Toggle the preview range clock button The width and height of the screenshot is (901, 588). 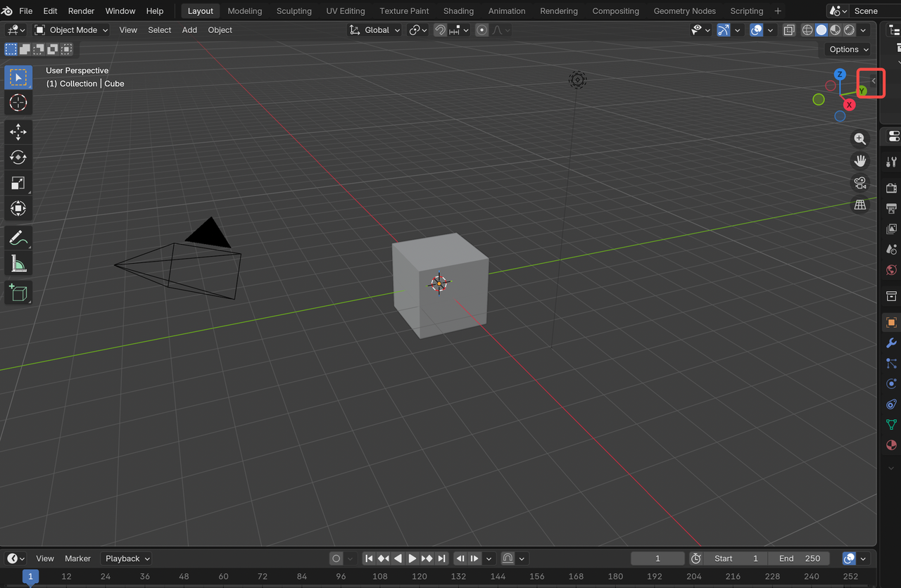(696, 558)
